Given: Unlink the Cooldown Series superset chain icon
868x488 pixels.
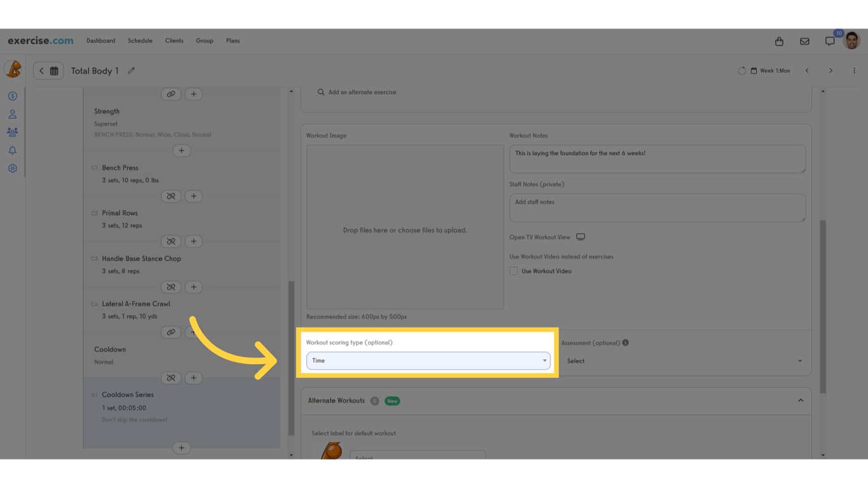Looking at the screenshot, I should pyautogui.click(x=171, y=377).
